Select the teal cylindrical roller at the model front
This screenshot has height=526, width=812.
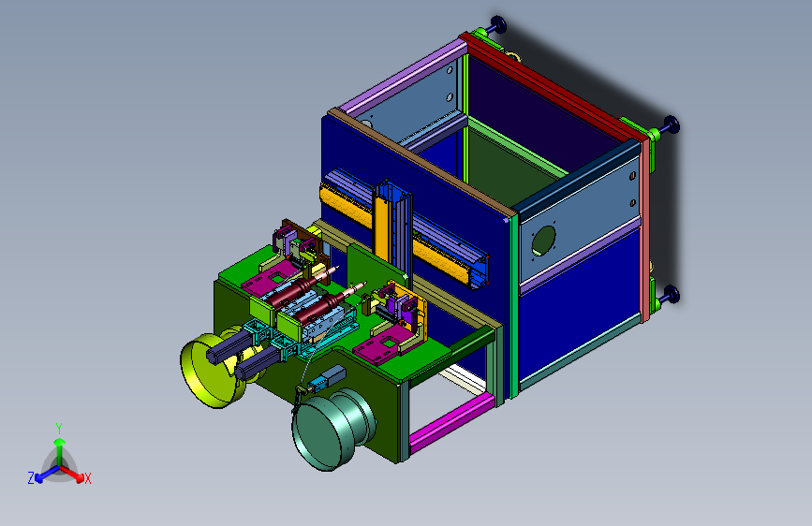(332, 430)
